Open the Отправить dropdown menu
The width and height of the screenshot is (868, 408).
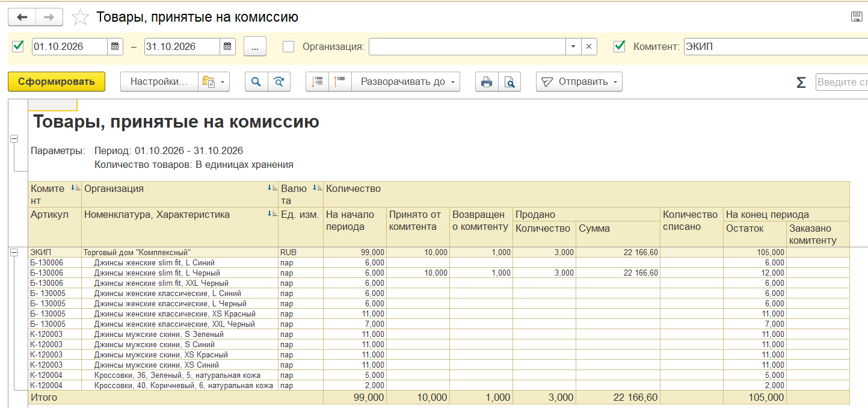(x=579, y=82)
